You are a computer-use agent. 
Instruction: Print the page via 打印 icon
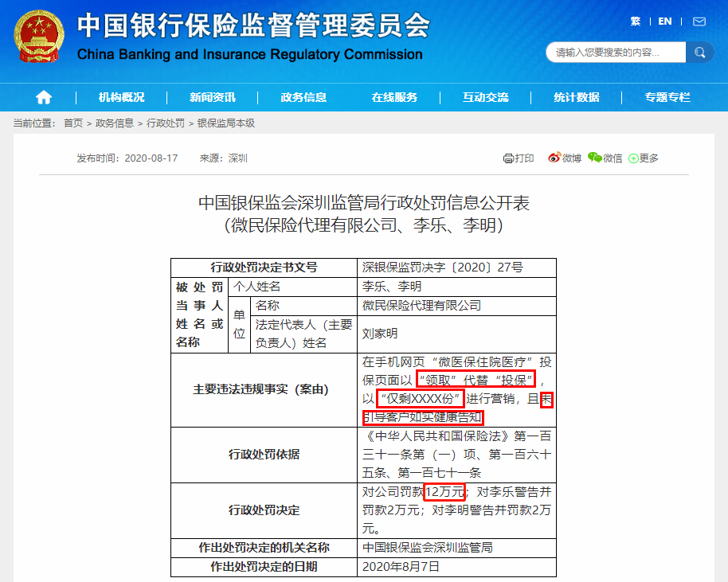(x=519, y=158)
